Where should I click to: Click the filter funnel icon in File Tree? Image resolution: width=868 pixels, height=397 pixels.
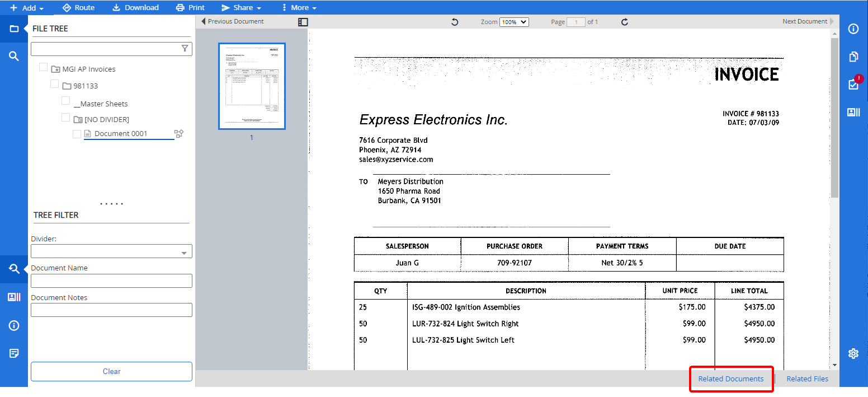click(x=185, y=49)
